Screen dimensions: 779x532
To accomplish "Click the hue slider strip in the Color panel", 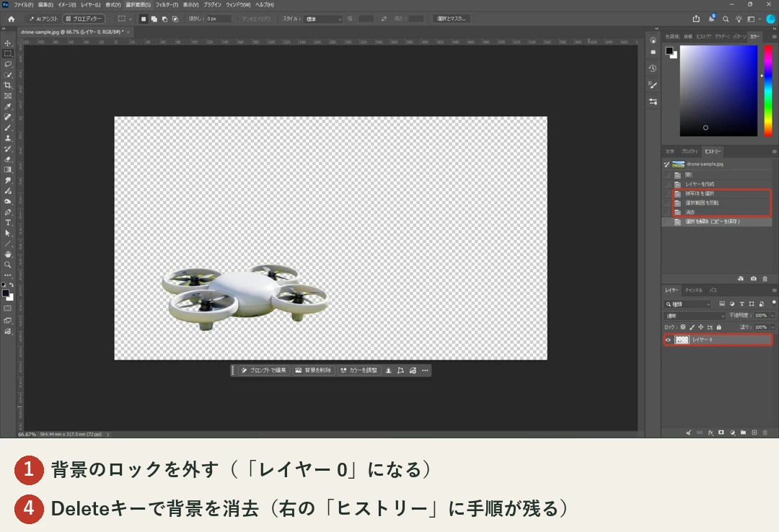I will pyautogui.click(x=768, y=90).
